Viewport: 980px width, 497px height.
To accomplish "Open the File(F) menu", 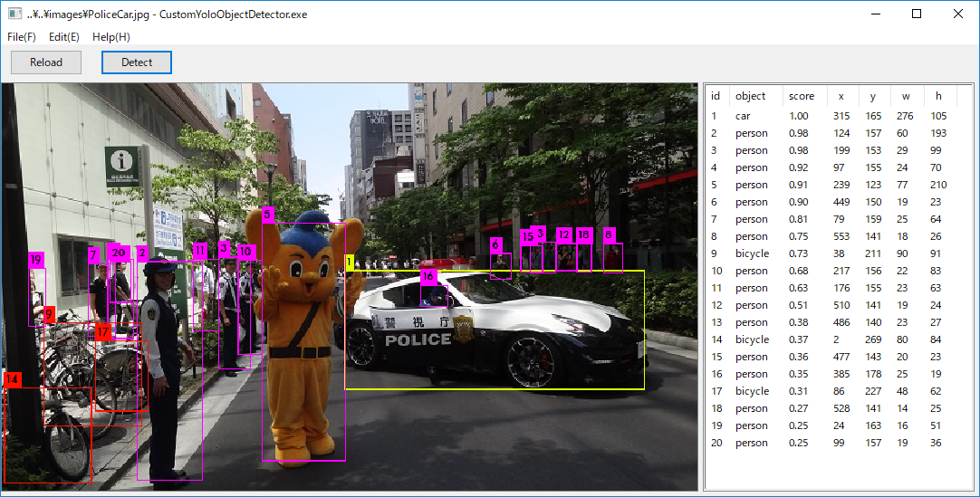I will (x=22, y=37).
